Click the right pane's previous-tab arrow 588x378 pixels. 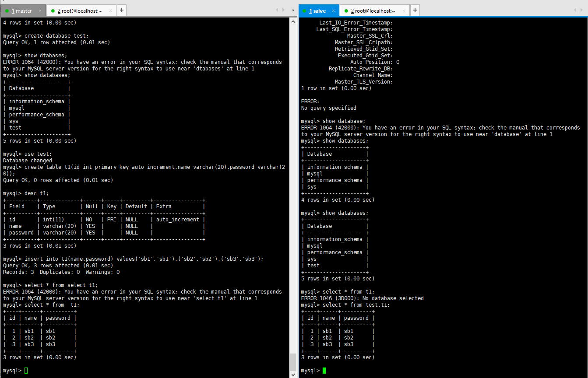(x=576, y=10)
